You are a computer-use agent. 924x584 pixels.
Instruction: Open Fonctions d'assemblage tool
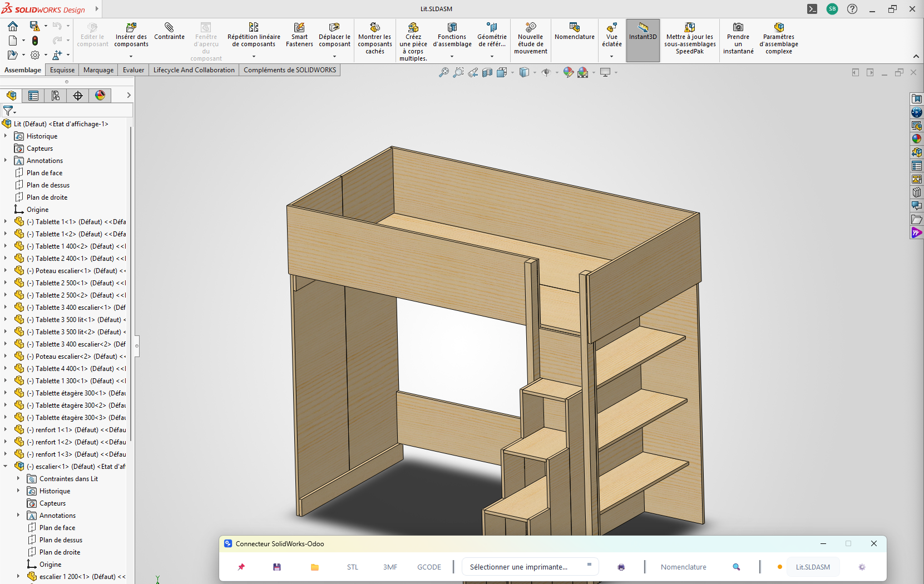pos(452,35)
